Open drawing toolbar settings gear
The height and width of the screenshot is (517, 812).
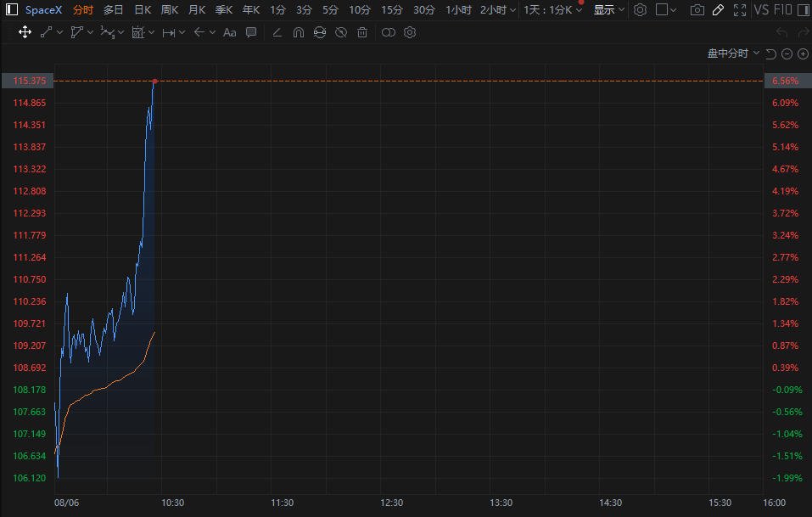pyautogui.click(x=410, y=32)
